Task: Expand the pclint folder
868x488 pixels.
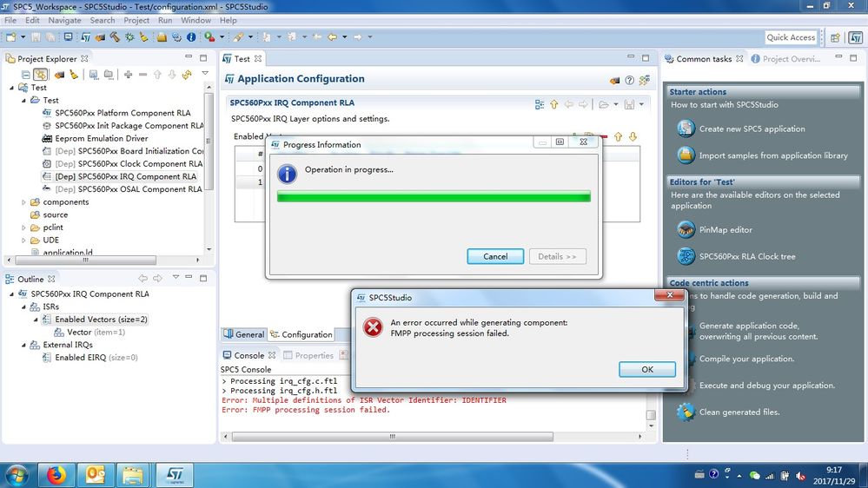Action: click(23, 228)
